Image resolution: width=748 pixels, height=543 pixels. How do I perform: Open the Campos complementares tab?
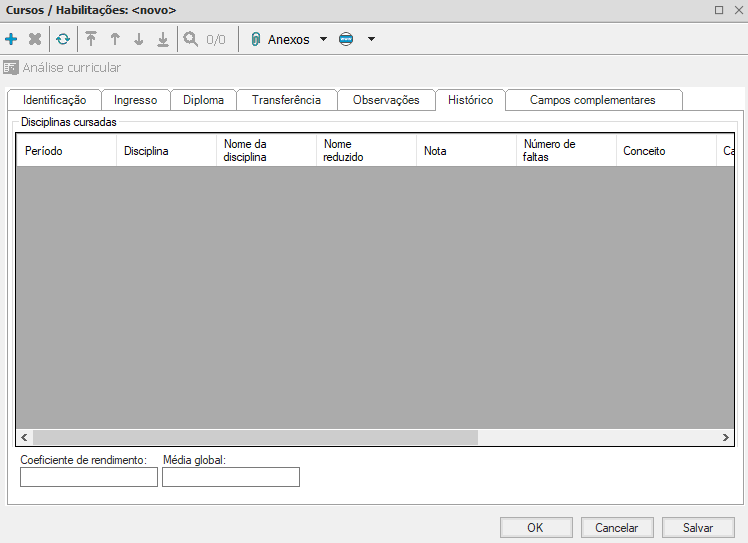pos(592,100)
